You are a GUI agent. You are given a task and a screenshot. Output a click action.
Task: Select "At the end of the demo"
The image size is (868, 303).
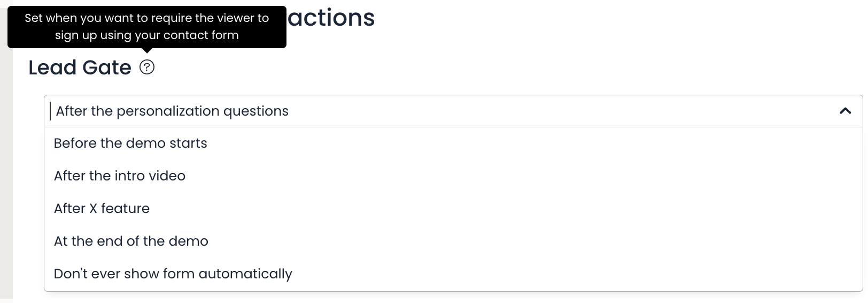[x=131, y=241]
